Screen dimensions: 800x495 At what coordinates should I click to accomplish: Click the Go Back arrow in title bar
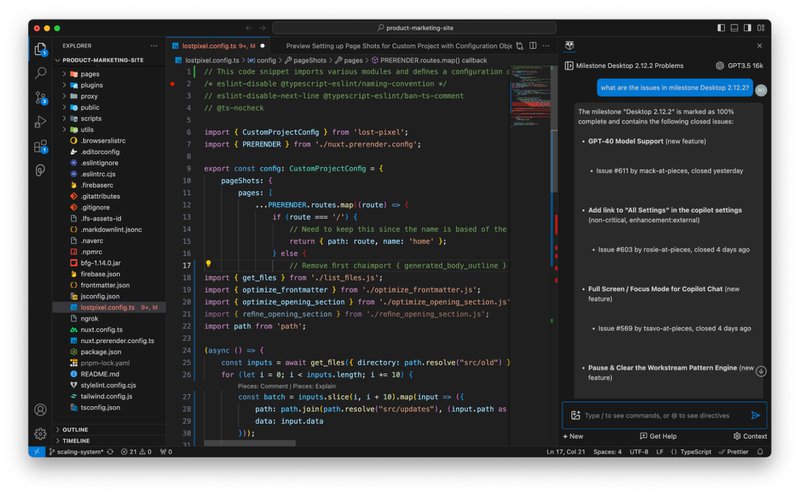pyautogui.click(x=249, y=28)
